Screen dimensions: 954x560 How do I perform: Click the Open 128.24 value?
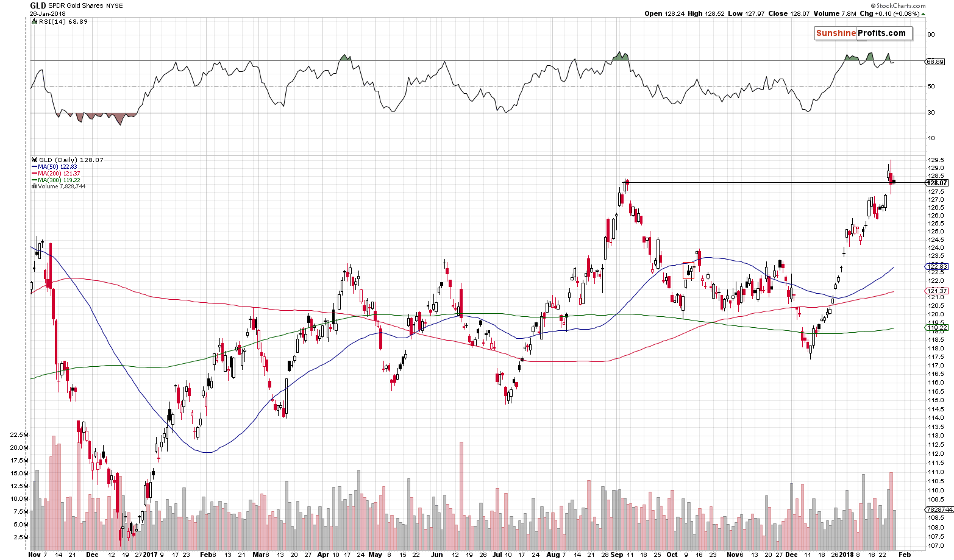point(666,13)
